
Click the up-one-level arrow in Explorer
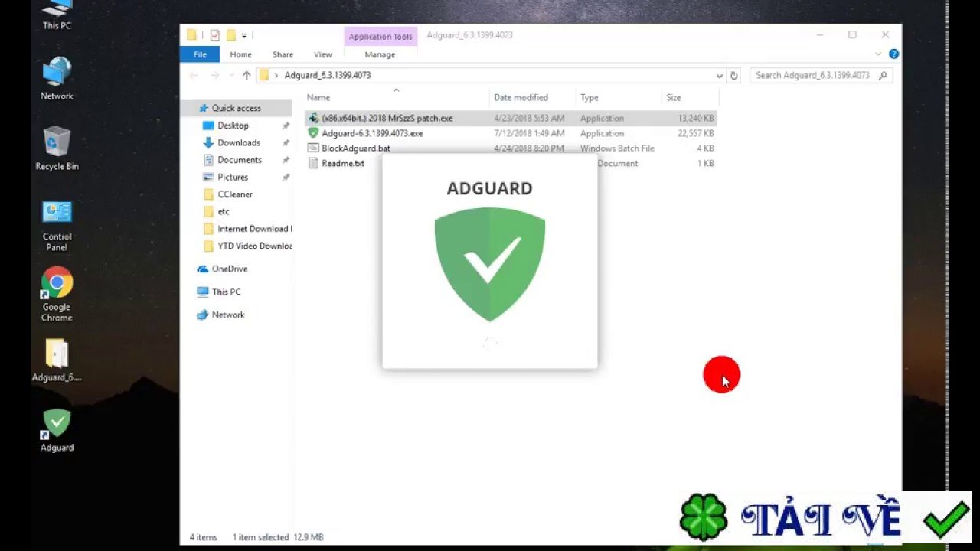(x=246, y=75)
